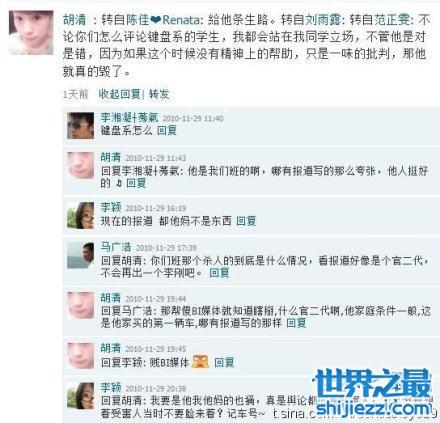Reply to 胡清's 11:43 comment
Image resolution: width=440 pixels, height=423 pixels.
(x=136, y=183)
